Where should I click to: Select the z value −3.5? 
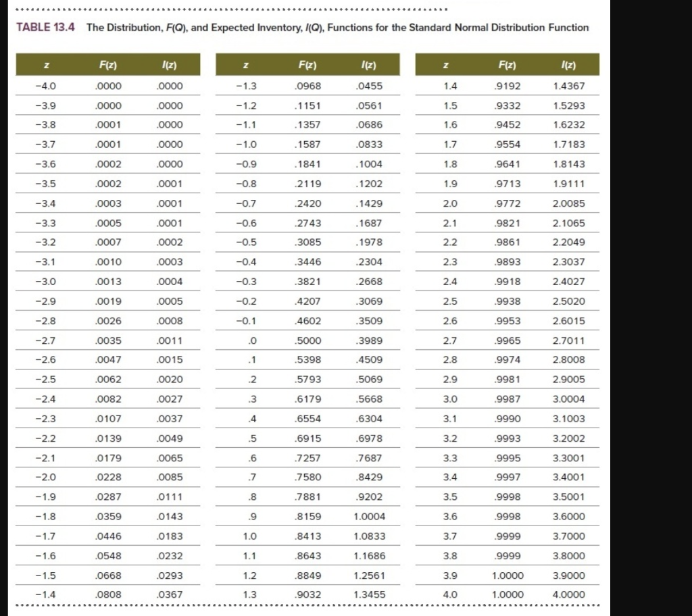click(46, 184)
